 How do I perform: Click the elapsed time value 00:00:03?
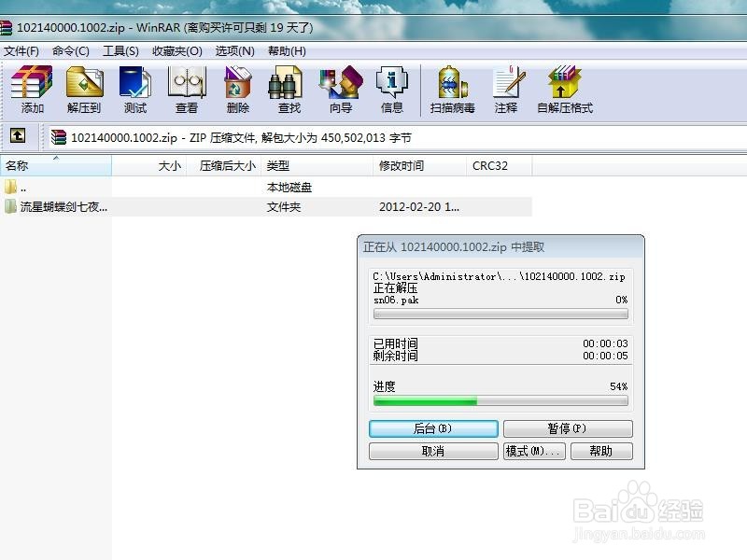(x=605, y=343)
